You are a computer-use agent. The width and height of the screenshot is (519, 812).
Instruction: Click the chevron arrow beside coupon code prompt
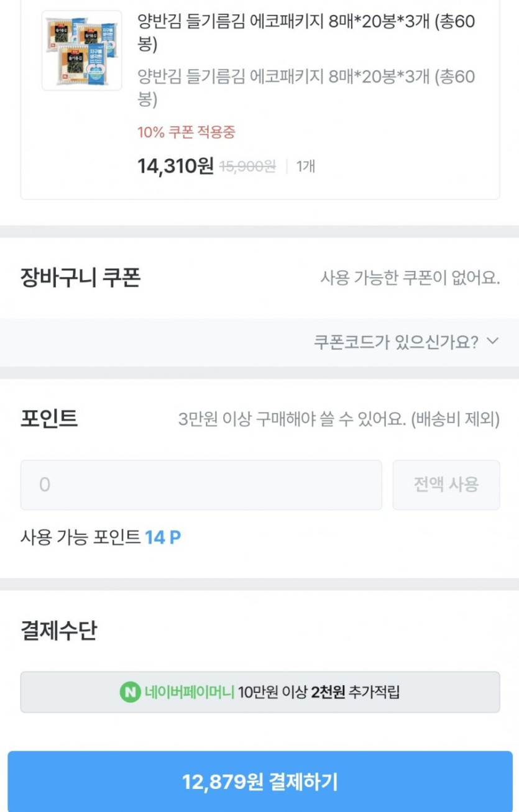(x=493, y=341)
